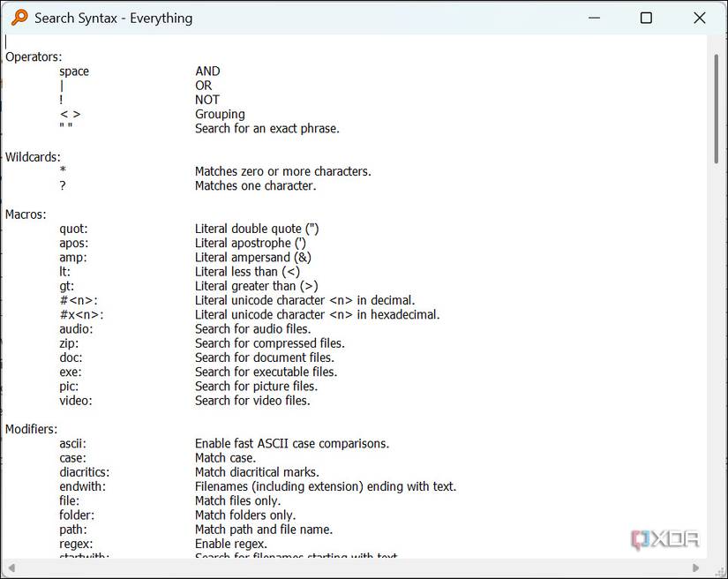Maximize the Search Syntax window
Image resolution: width=728 pixels, height=579 pixels.
646,19
